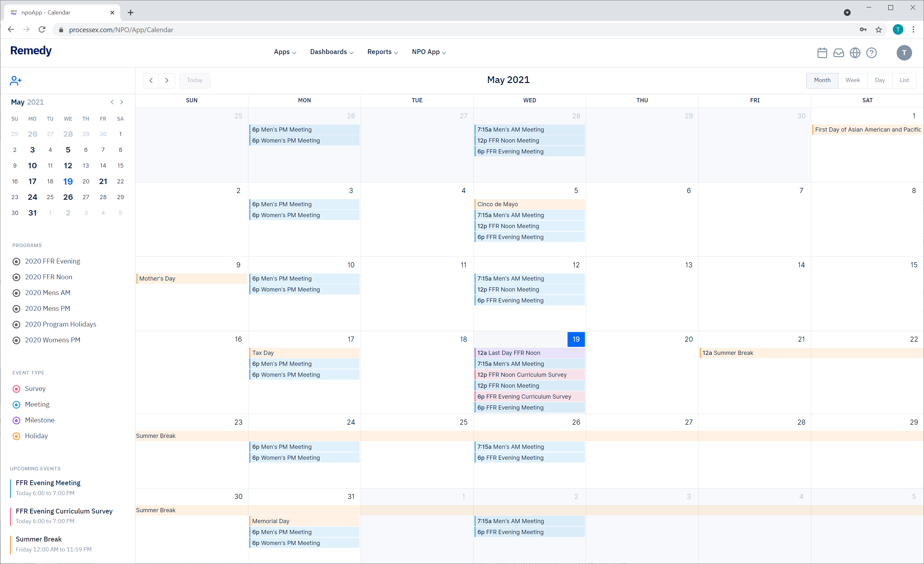Bookmark page with the star icon
Viewport: 924px width, 564px height.
click(879, 30)
